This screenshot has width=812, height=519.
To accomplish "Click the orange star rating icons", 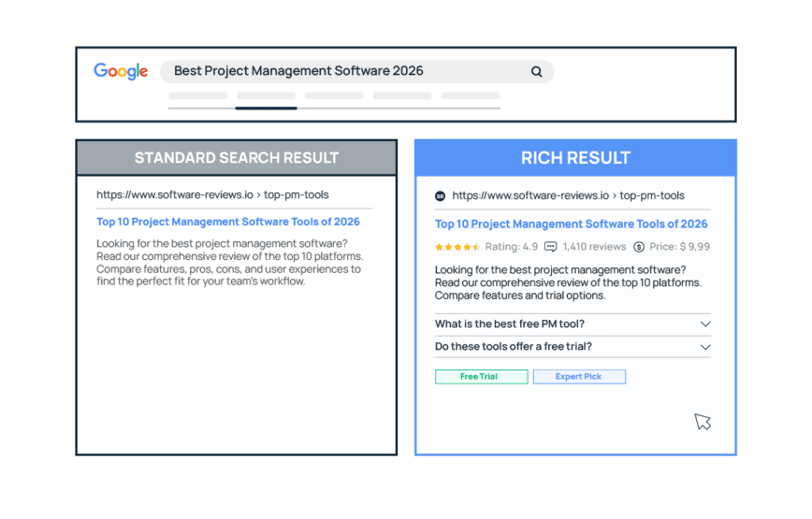I will click(458, 247).
